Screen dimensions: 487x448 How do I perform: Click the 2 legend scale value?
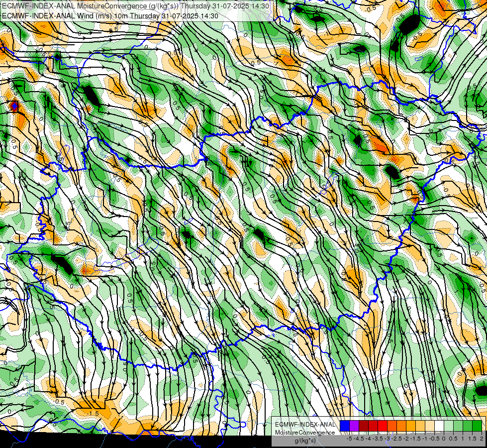tap(482, 439)
